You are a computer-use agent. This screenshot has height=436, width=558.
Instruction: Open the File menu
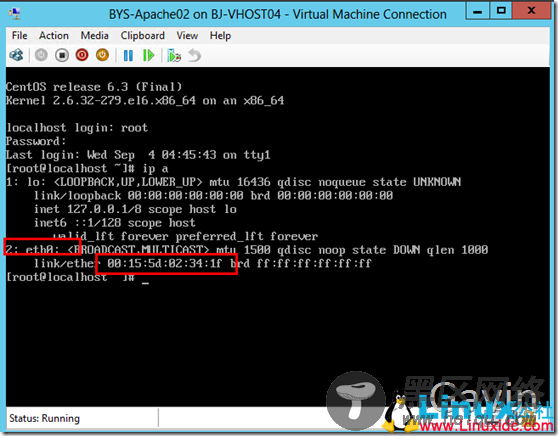coord(19,36)
